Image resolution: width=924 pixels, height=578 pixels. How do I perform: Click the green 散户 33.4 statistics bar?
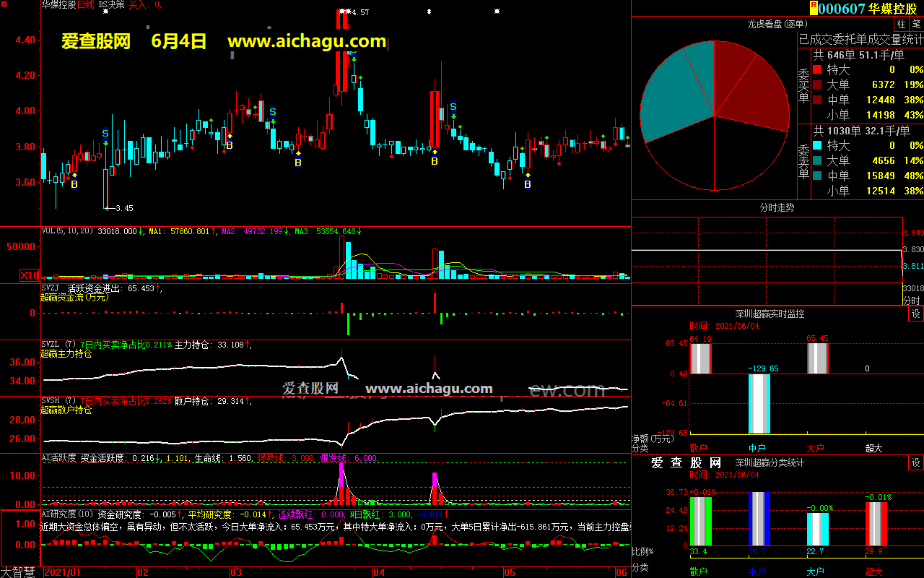[x=700, y=519]
